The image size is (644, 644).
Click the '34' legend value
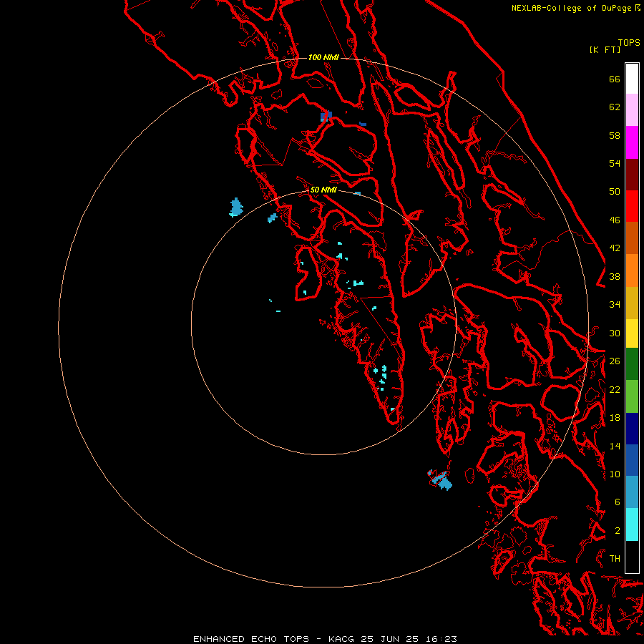coord(615,305)
